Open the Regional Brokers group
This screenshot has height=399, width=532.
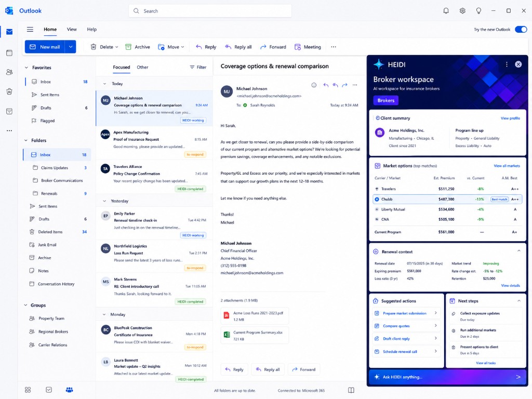pyautogui.click(x=53, y=331)
